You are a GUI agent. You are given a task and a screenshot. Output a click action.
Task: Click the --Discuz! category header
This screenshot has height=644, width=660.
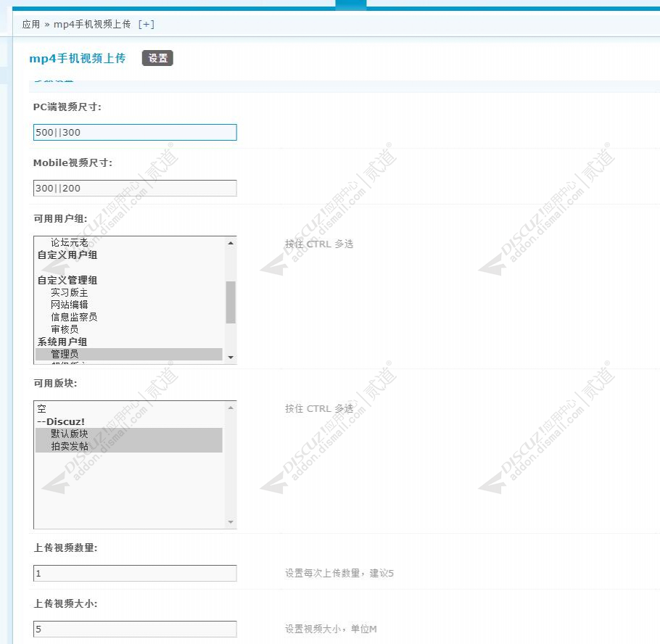pos(61,422)
